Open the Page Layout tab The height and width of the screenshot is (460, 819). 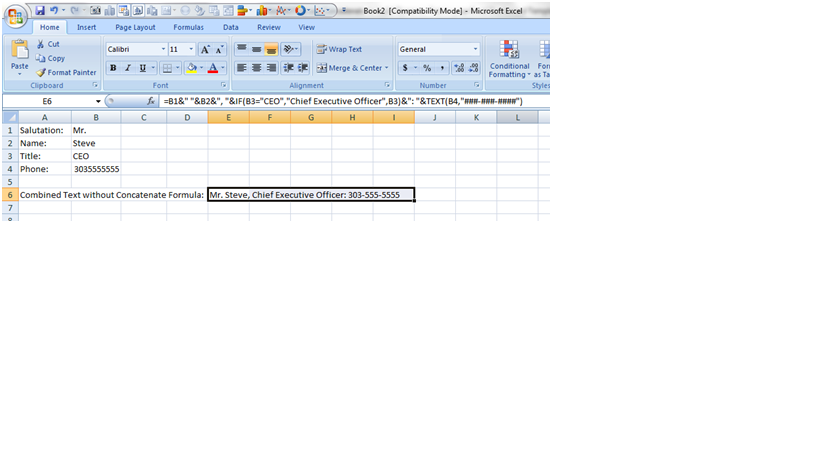pos(135,27)
